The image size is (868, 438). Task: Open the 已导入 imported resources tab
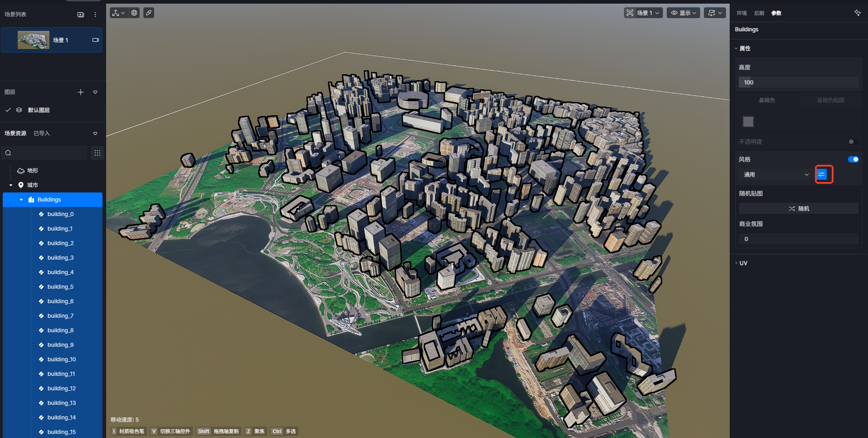(42, 133)
